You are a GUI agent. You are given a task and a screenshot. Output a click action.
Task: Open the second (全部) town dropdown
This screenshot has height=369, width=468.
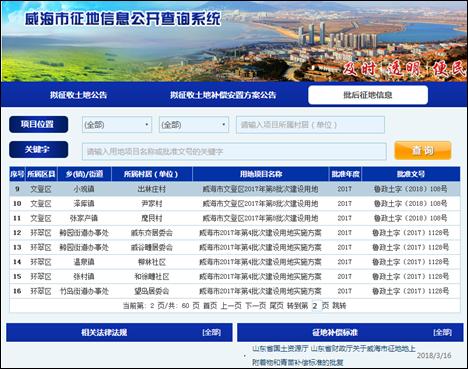194,125
